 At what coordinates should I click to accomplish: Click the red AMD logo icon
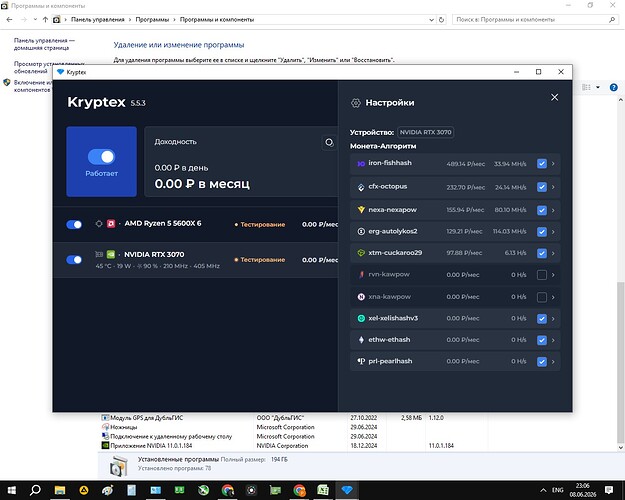tap(111, 224)
